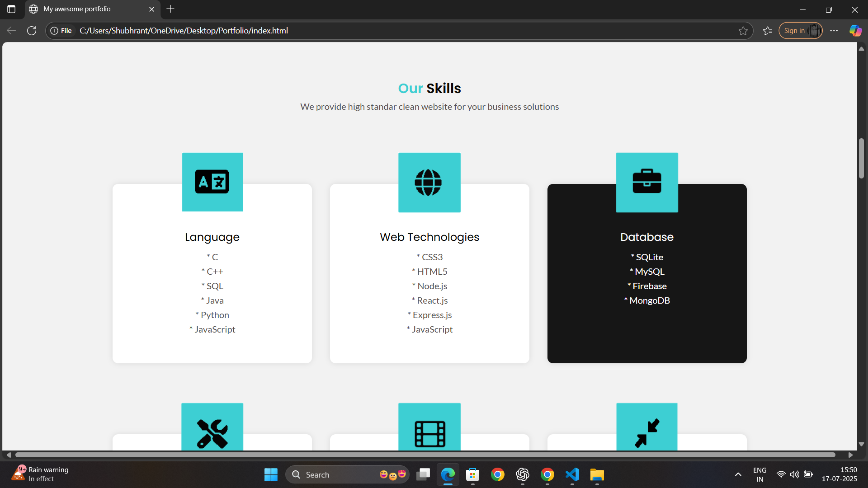Image resolution: width=868 pixels, height=488 pixels.
Task: Click the Web Technologies globe icon
Action: (429, 182)
